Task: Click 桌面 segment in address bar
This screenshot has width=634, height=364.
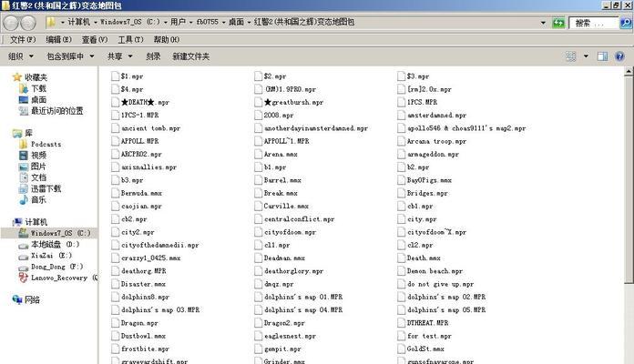Action: click(236, 22)
